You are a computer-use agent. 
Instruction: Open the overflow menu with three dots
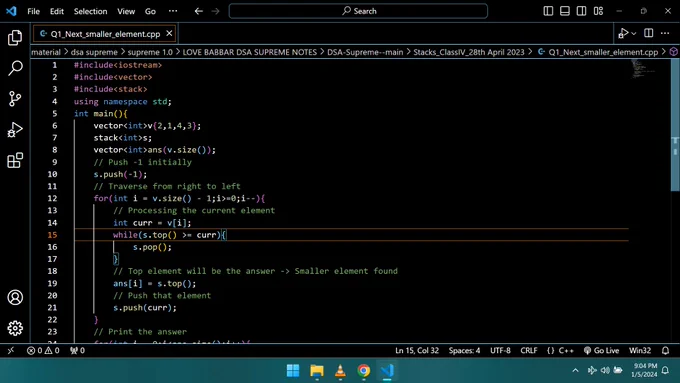173,11
